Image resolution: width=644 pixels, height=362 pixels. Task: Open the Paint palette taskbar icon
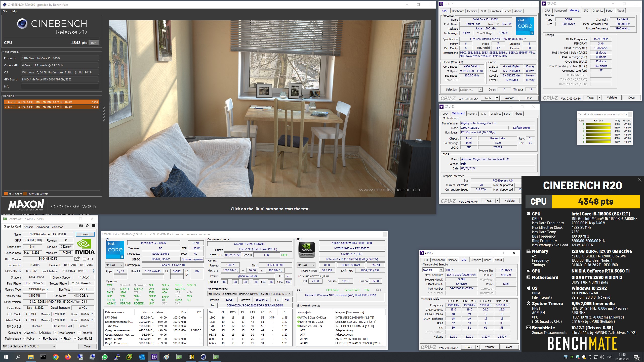(x=166, y=357)
